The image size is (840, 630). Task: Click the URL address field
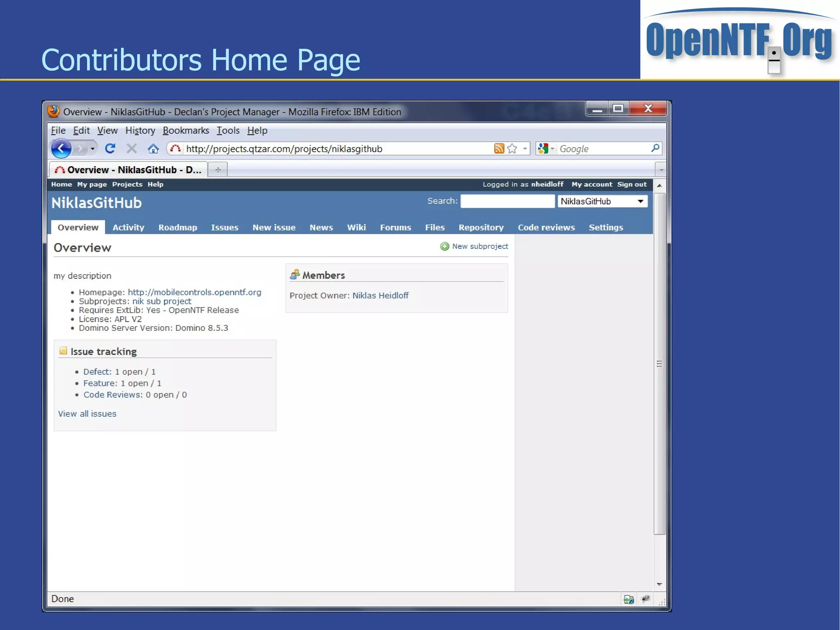coord(338,149)
